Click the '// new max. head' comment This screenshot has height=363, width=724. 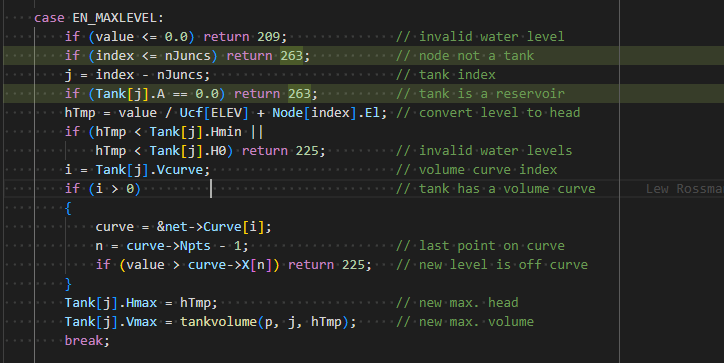coord(457,302)
